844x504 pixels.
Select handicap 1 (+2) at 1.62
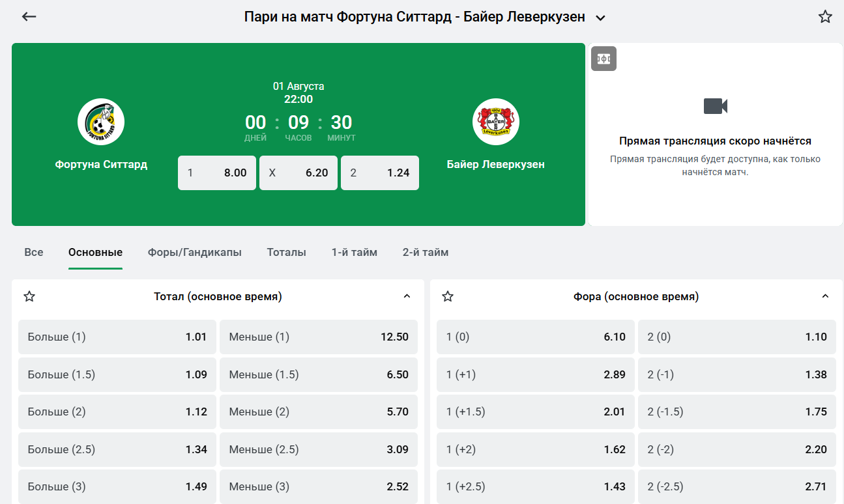point(536,449)
